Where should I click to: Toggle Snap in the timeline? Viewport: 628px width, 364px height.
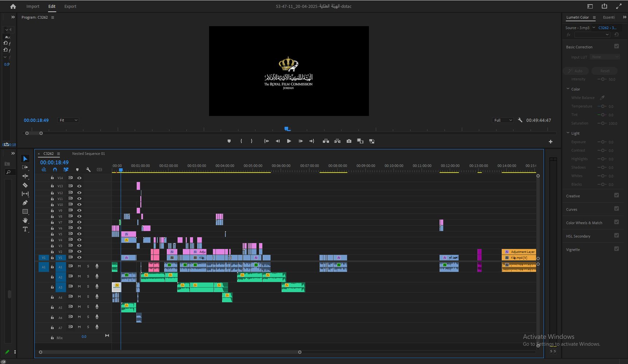55,170
